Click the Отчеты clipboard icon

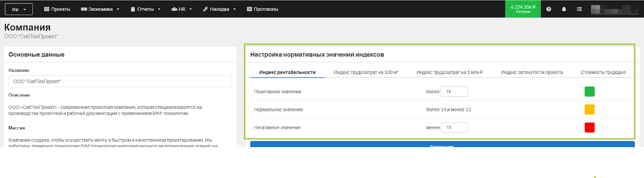click(133, 9)
